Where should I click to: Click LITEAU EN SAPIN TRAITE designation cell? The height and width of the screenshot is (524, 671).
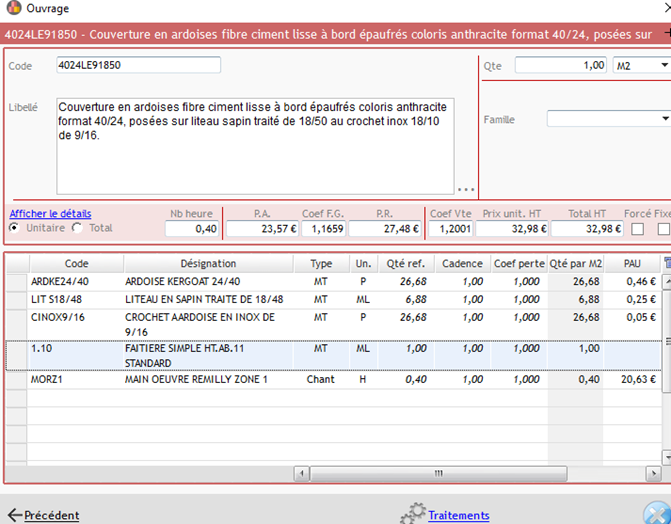(208, 300)
